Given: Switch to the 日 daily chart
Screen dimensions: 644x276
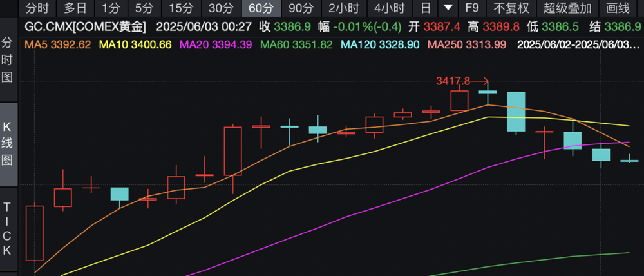Looking at the screenshot, I should (426, 8).
